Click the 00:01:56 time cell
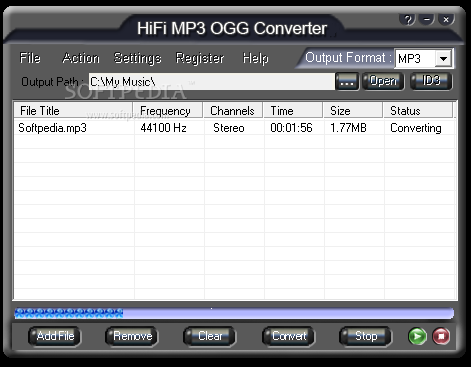Image resolution: width=471 pixels, height=367 pixels. click(291, 128)
